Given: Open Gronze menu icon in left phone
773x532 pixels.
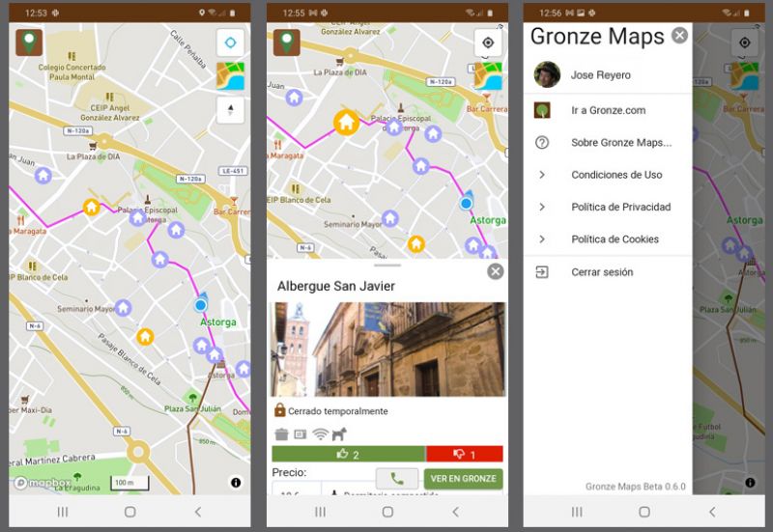Looking at the screenshot, I should (x=29, y=42).
